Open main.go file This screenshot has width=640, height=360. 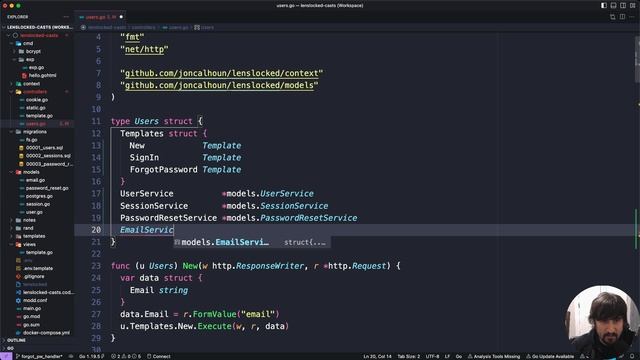32,309
